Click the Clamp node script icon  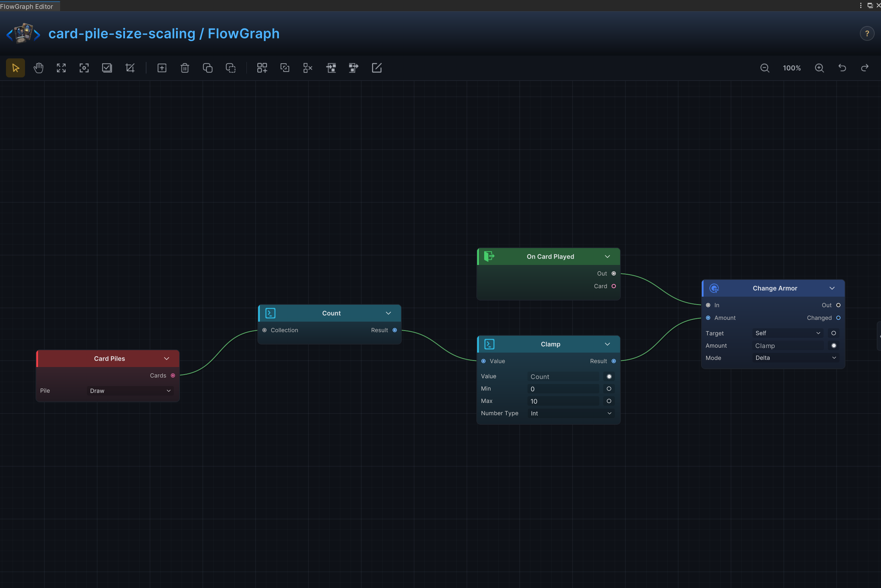[x=489, y=344]
